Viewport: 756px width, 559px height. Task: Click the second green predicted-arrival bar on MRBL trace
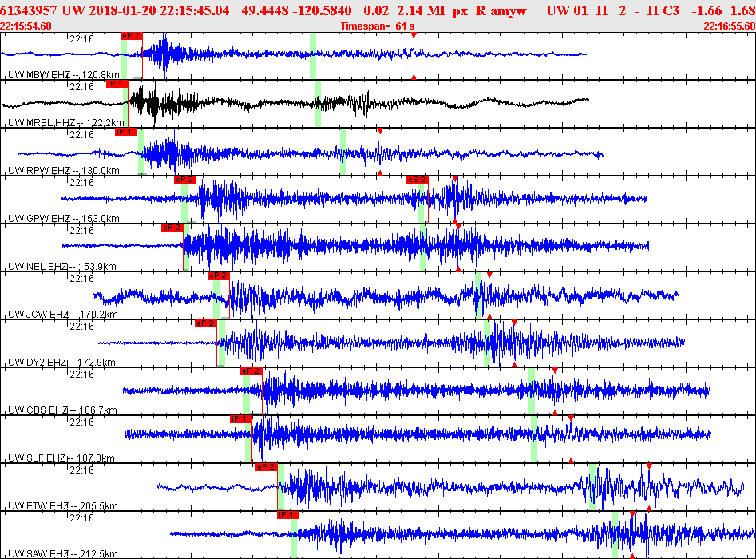[318, 104]
